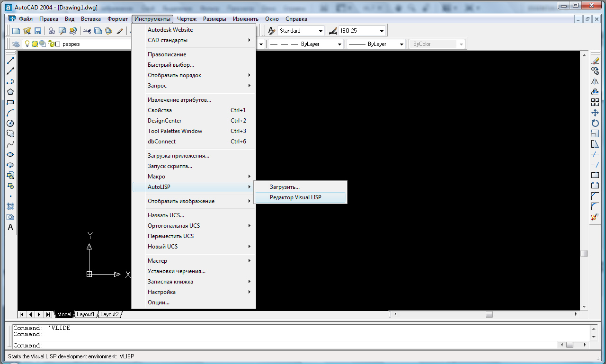The image size is (606, 364).
Task: Click the Cut scissors toolbar icon
Action: [87, 31]
